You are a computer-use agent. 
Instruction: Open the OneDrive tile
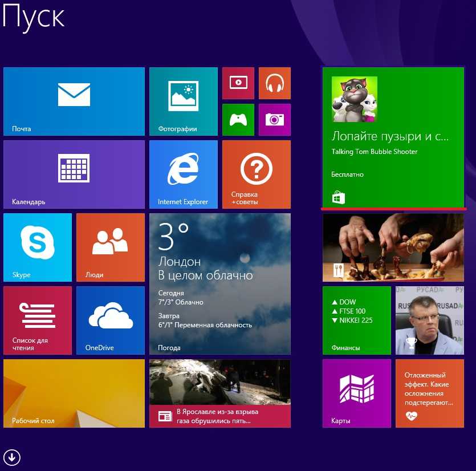(x=110, y=320)
